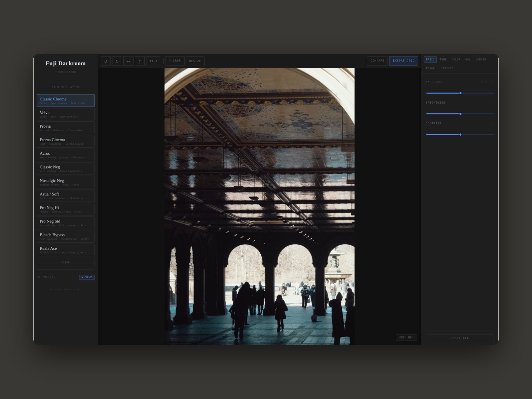Adjust the Contrast slider

pos(460,135)
